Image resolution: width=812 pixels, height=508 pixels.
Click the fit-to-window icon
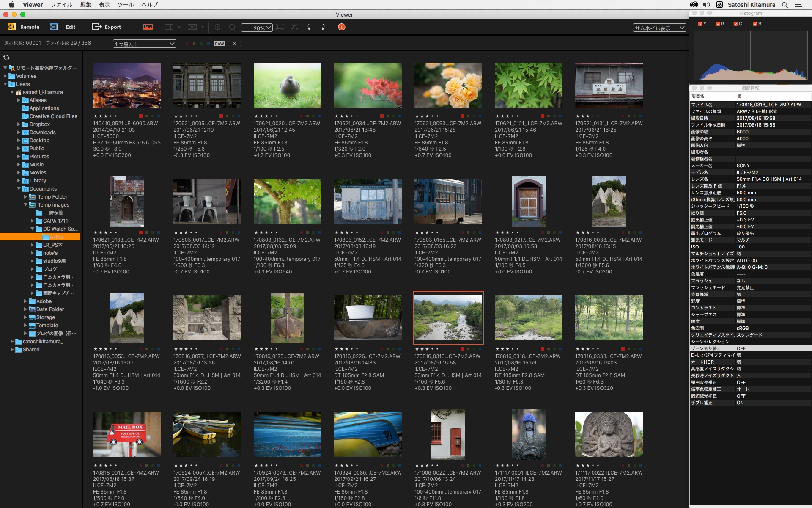[280, 27]
